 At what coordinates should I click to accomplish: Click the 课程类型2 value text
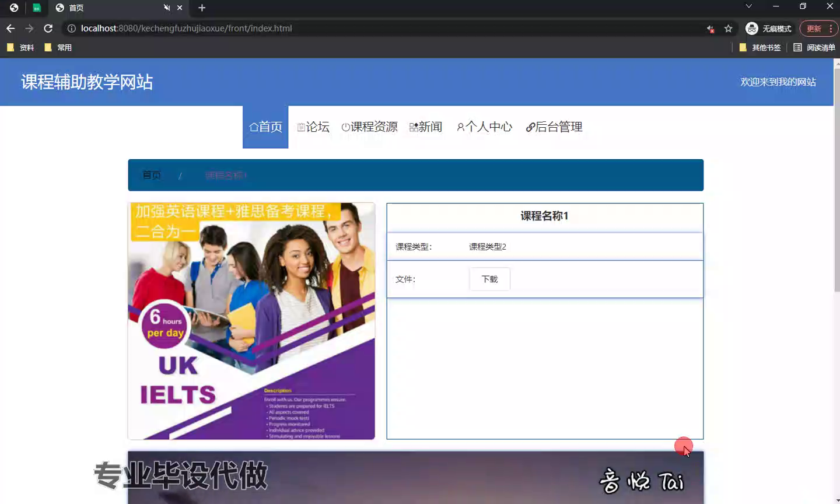pos(488,247)
